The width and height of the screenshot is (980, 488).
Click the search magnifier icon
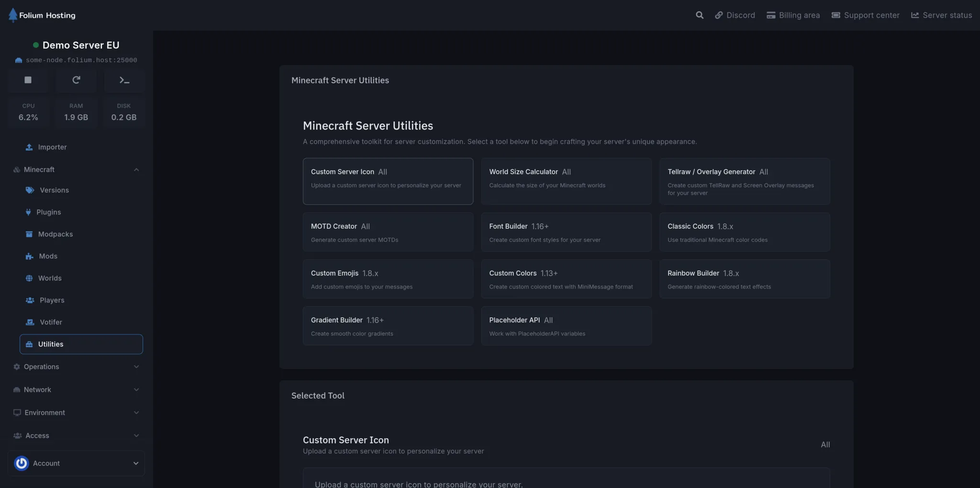(x=699, y=15)
